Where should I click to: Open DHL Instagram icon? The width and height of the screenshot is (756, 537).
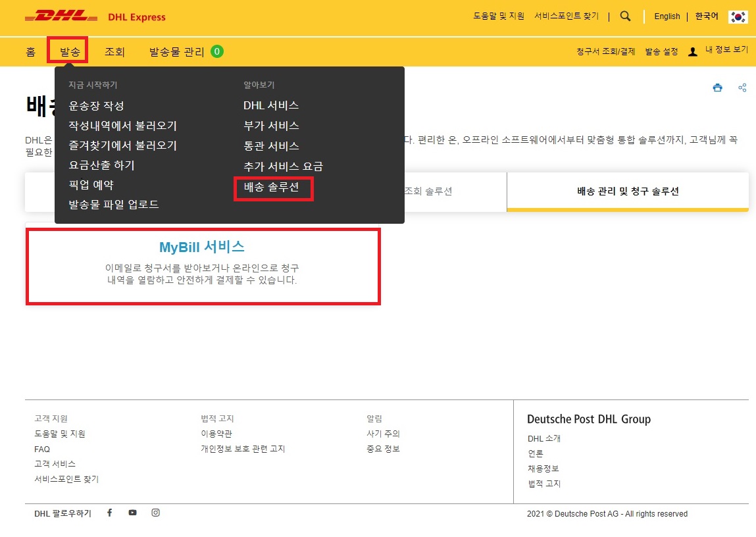pyautogui.click(x=155, y=513)
